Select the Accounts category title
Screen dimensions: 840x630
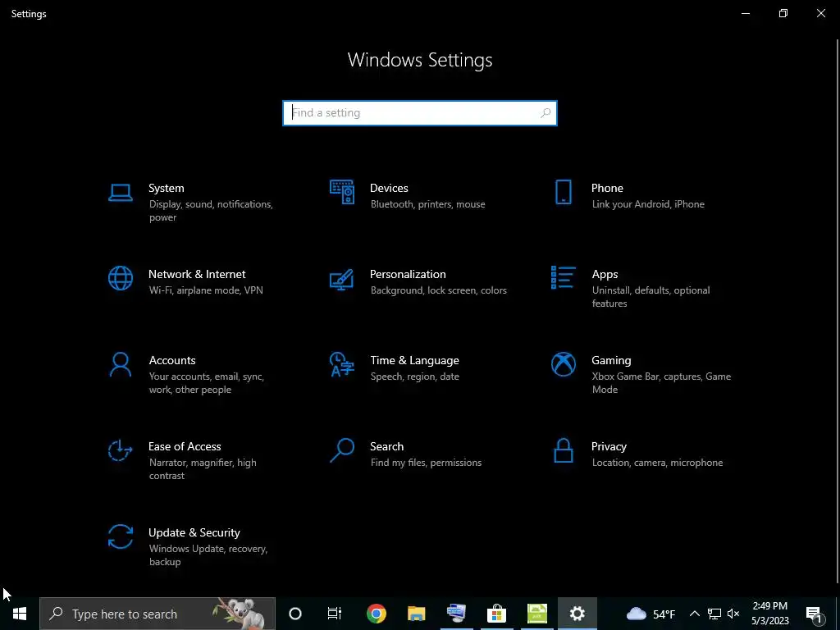tap(172, 361)
